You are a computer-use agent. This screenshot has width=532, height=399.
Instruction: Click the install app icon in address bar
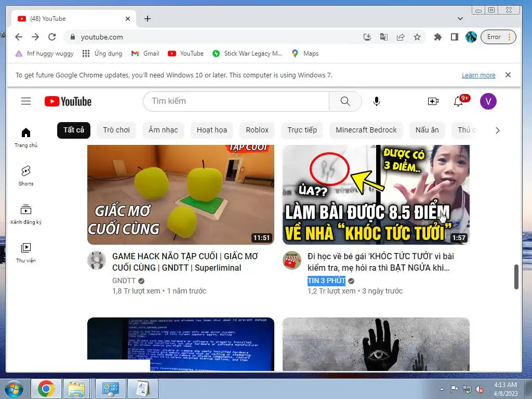367,37
